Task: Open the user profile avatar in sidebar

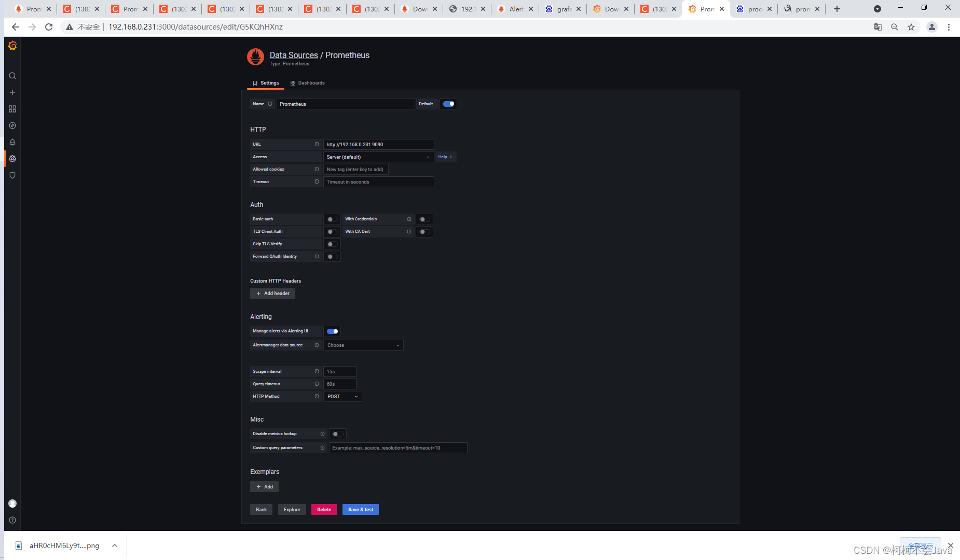Action: point(12,503)
